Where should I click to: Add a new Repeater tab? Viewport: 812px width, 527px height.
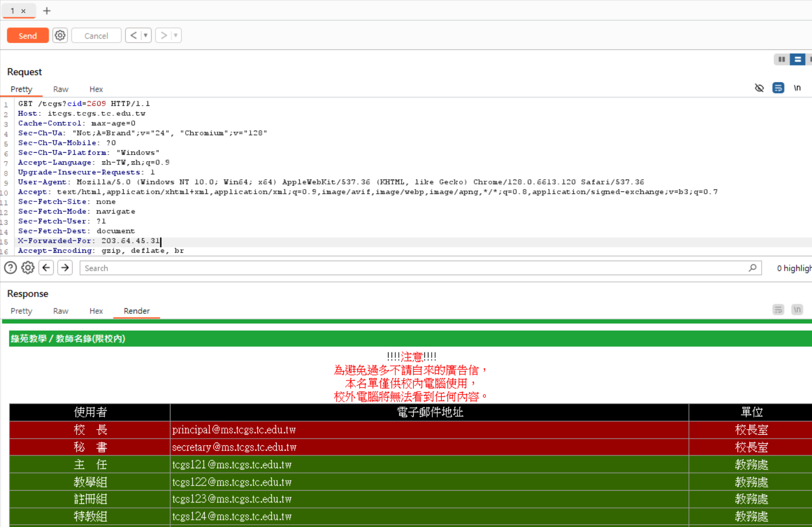tap(47, 11)
